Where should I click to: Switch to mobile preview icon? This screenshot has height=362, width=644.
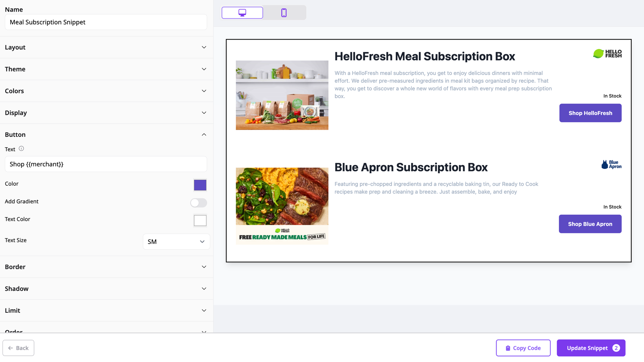(x=284, y=13)
